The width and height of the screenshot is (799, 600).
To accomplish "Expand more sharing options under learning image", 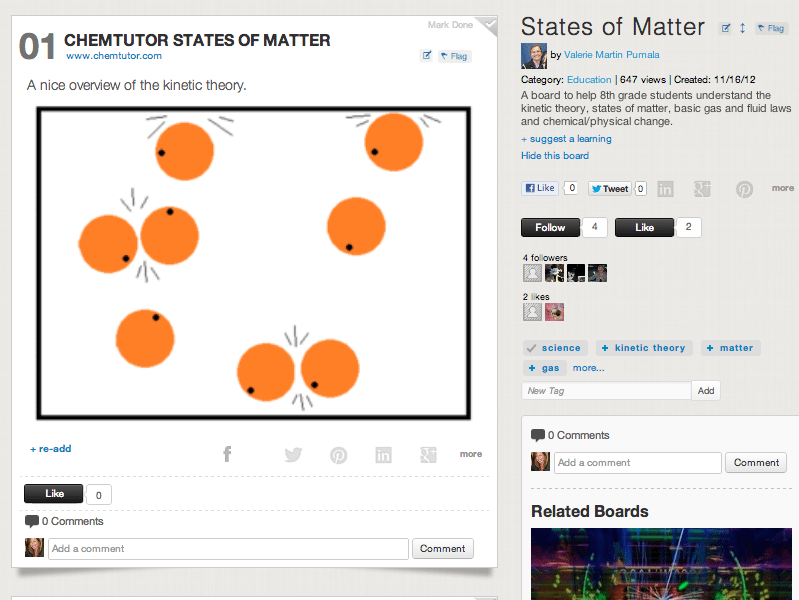I will [471, 454].
